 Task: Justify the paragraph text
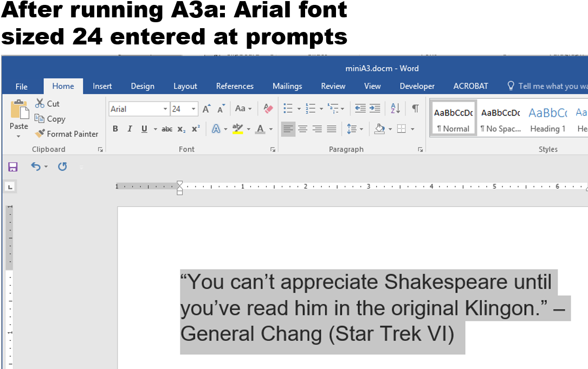point(332,129)
